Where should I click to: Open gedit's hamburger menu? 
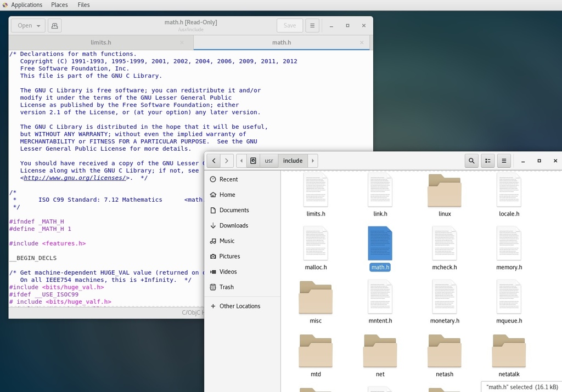point(312,25)
